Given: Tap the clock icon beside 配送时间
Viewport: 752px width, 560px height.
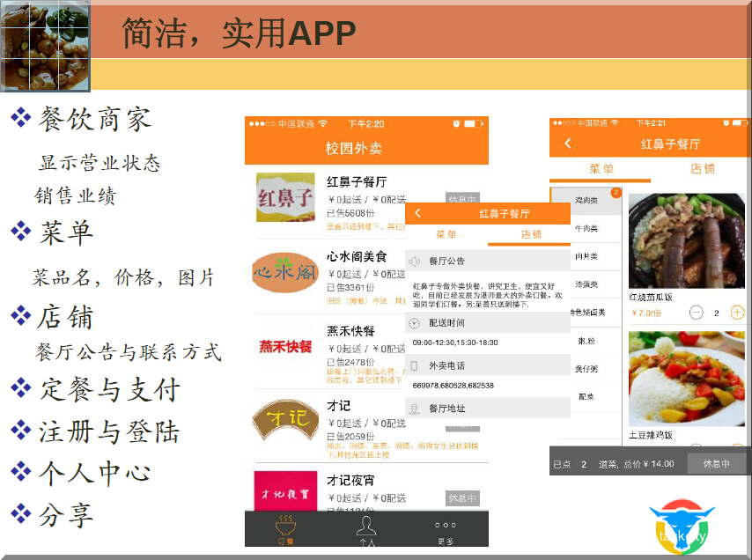Looking at the screenshot, I should click(x=415, y=323).
